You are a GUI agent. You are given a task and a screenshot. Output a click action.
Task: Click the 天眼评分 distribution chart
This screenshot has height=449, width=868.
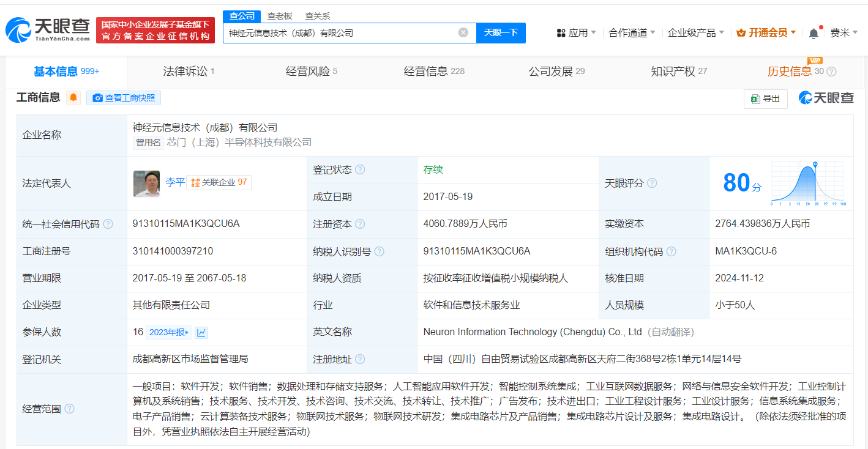[x=807, y=183]
